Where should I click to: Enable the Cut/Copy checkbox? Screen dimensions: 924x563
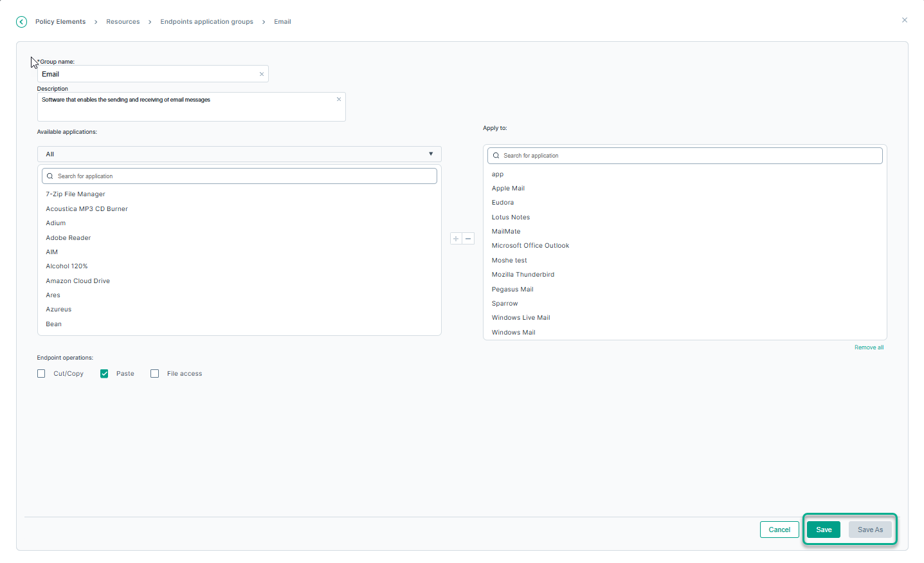click(x=41, y=374)
